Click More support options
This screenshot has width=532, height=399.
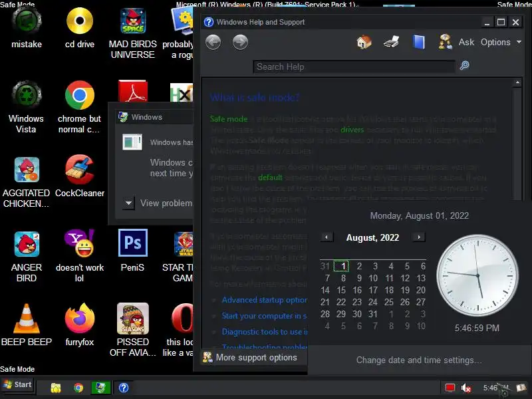click(256, 358)
